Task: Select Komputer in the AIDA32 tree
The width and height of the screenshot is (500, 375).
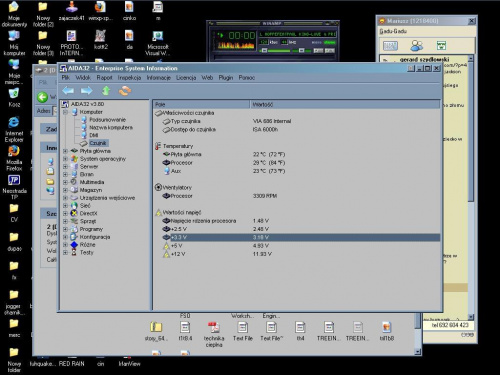Action: tap(91, 112)
